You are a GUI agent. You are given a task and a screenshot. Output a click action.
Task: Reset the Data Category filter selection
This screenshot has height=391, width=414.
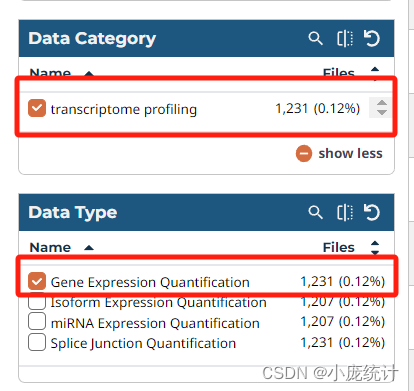click(372, 38)
